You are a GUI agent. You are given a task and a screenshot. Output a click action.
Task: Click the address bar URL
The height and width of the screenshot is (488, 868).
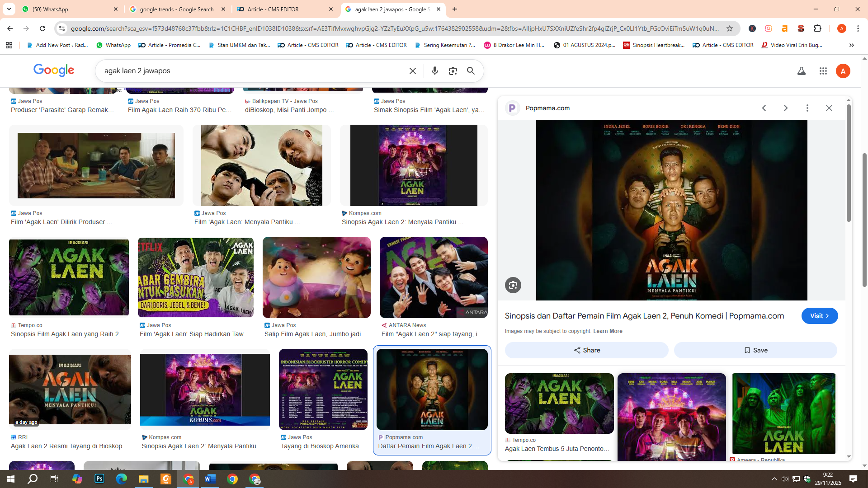coord(395,28)
